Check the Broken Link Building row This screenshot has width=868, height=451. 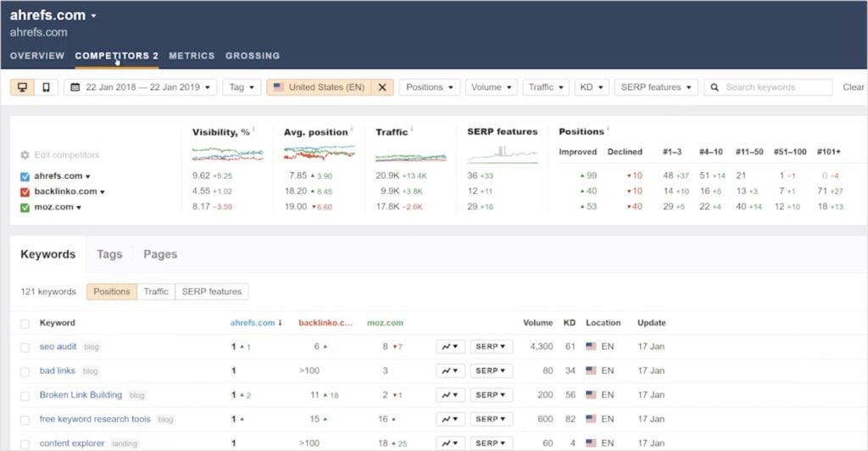pyautogui.click(x=25, y=396)
